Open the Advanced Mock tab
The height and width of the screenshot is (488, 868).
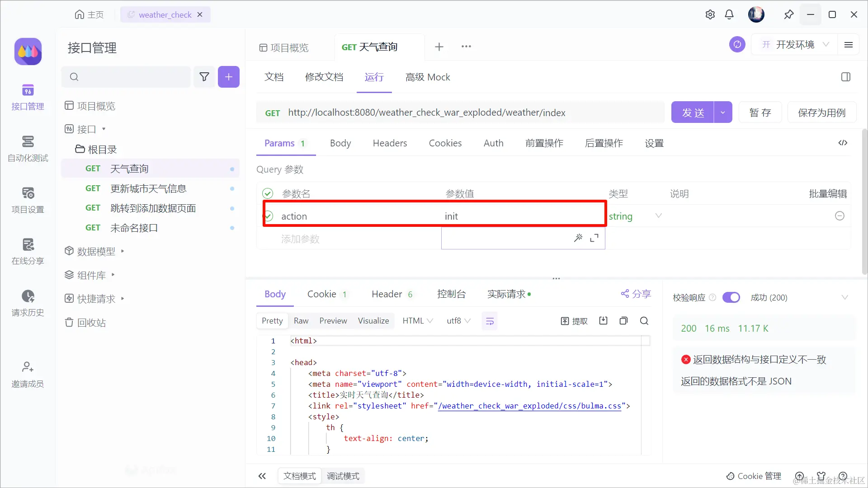(x=428, y=77)
